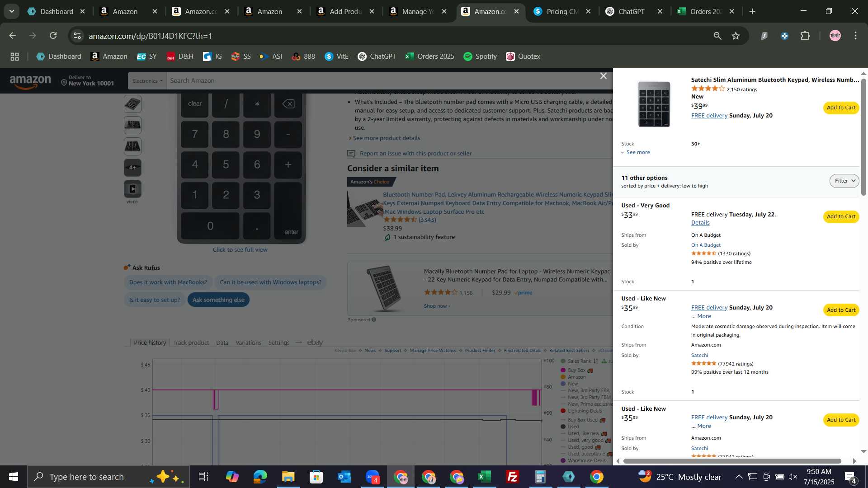Open the blue plus extension icon
868x488 pixels.
[x=785, y=36]
